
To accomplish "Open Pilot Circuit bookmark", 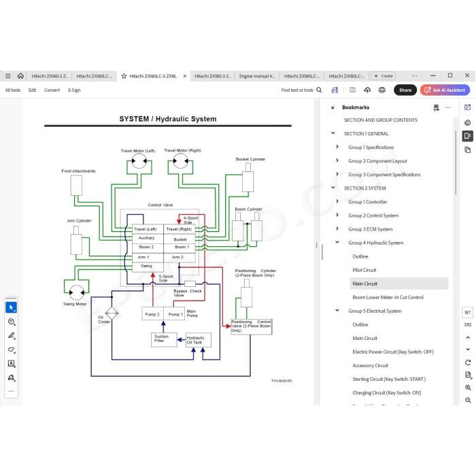I will [364, 270].
